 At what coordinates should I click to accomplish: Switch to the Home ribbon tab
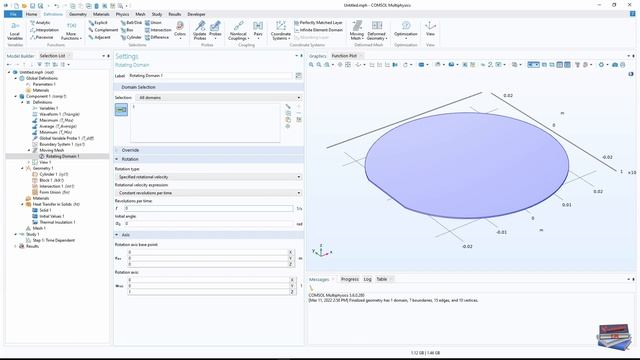click(x=31, y=14)
